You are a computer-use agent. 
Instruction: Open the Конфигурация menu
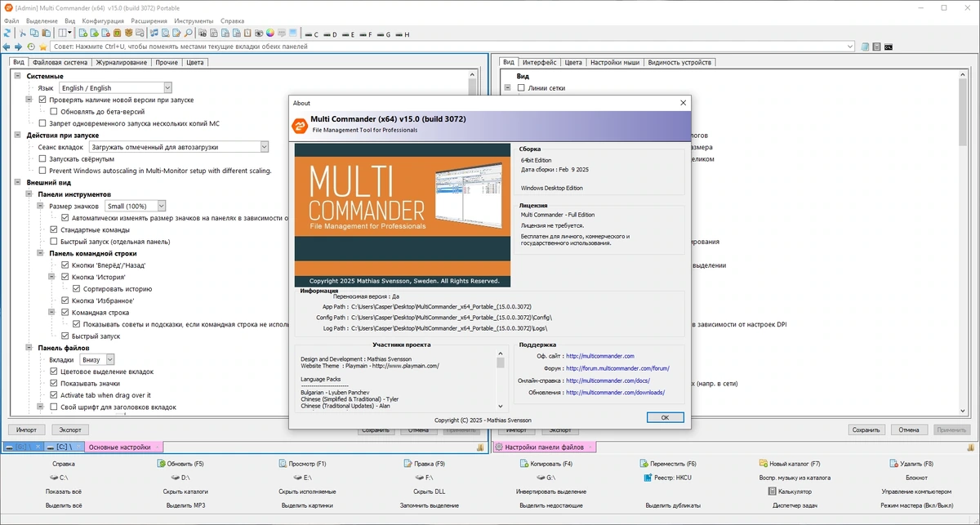click(103, 20)
